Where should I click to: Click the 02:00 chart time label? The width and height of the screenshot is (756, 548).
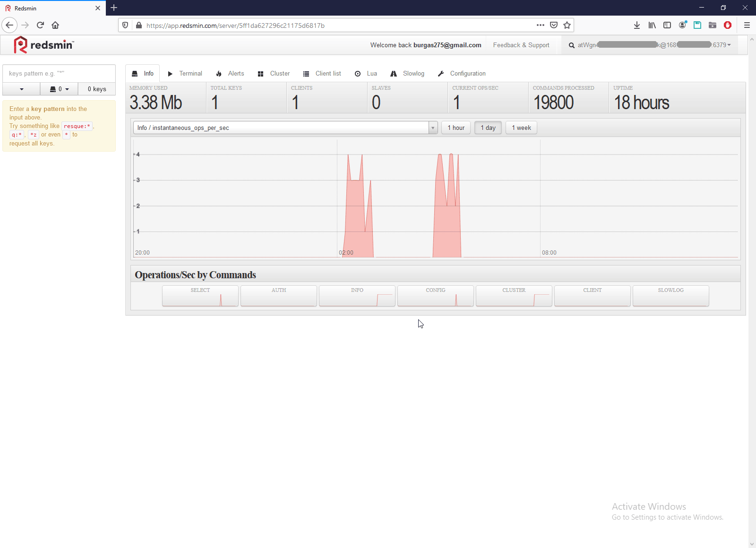(346, 253)
